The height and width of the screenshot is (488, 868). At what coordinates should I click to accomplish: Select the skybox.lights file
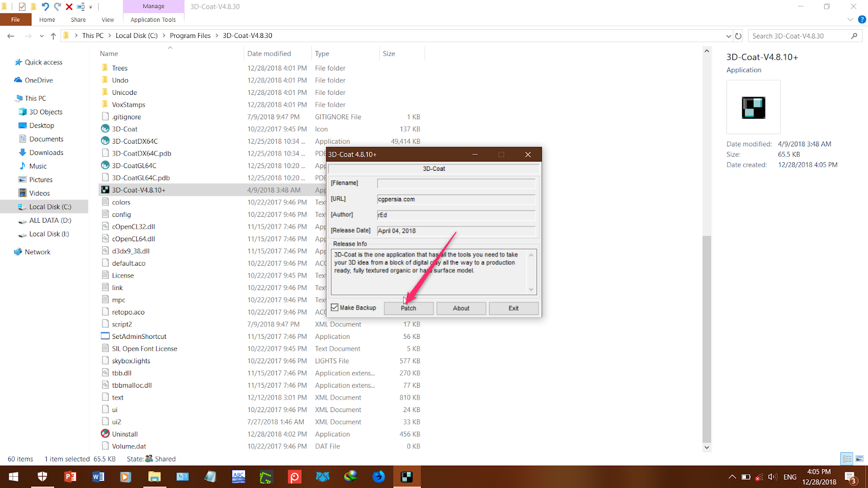pyautogui.click(x=131, y=361)
